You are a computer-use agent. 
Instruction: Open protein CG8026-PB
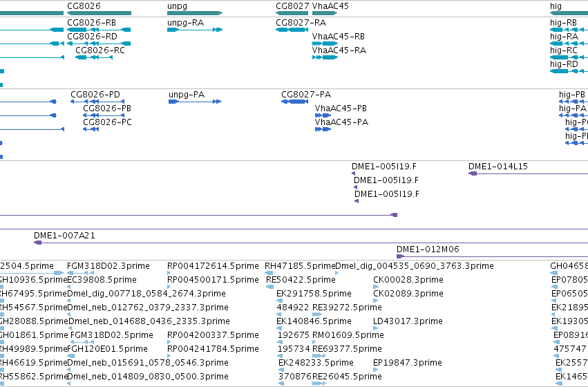(x=107, y=108)
